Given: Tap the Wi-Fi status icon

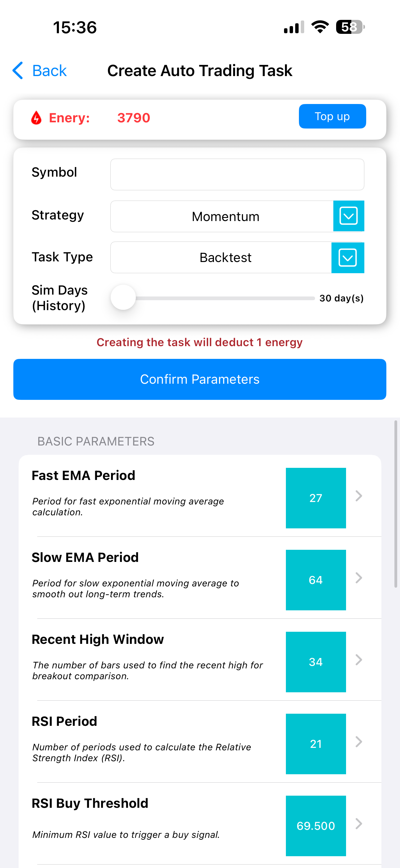Looking at the screenshot, I should pos(320,27).
